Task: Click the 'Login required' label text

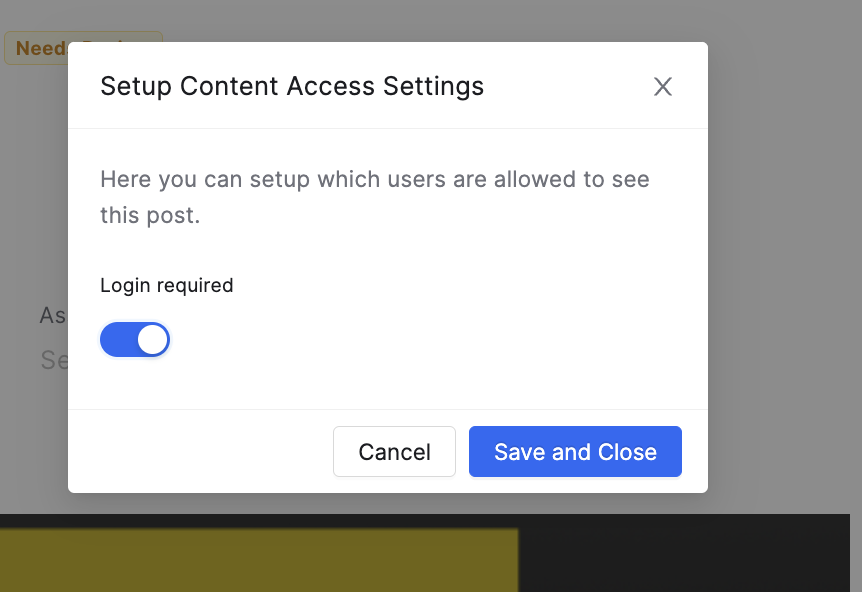Action: point(167,285)
